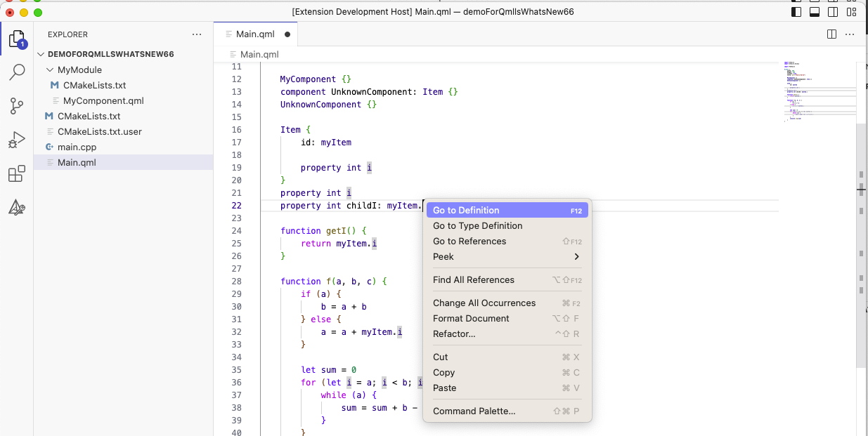
Task: Open editor more actions via ellipsis
Action: [850, 34]
